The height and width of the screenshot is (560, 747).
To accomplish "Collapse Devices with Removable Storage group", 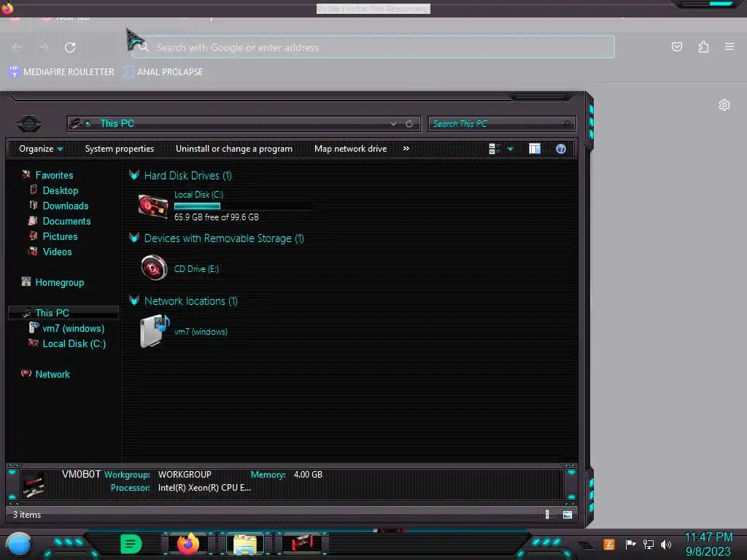I will click(134, 238).
